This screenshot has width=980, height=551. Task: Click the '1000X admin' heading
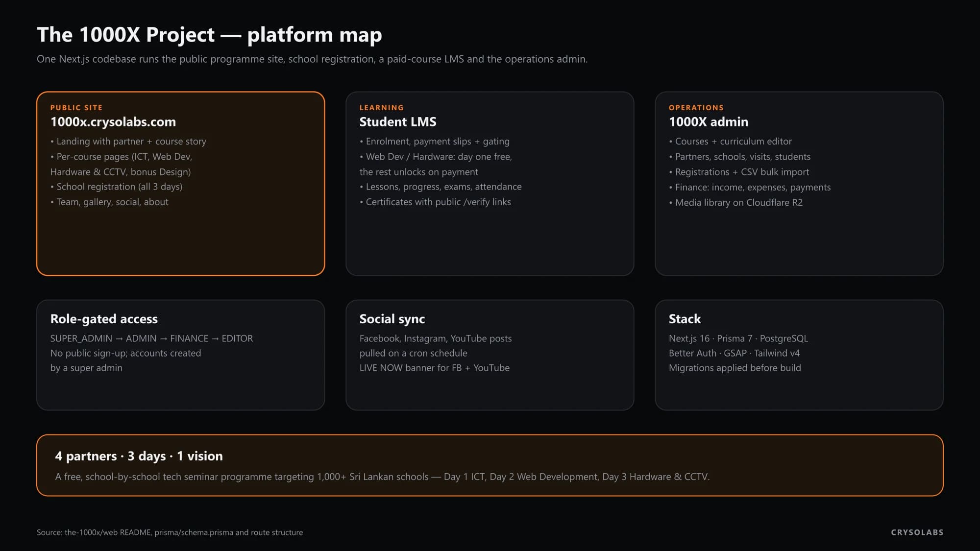pos(709,122)
